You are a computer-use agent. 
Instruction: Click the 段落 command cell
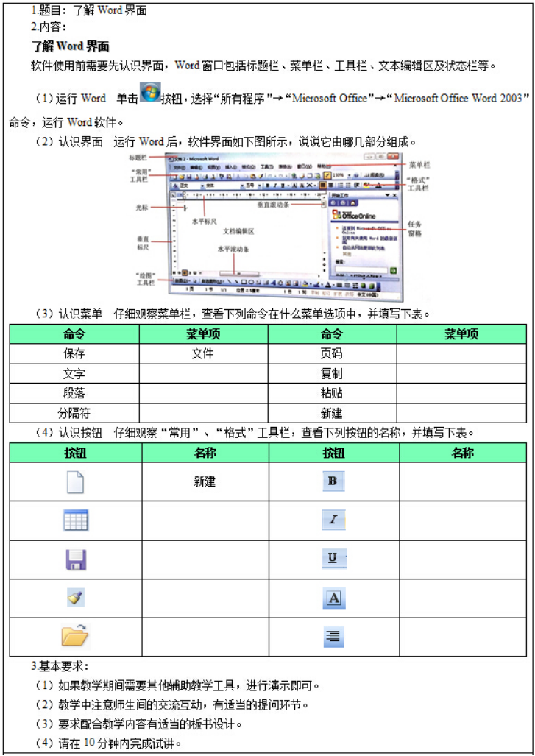[x=74, y=393]
